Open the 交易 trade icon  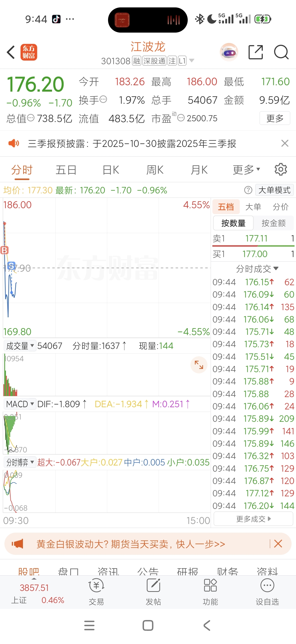[96, 591]
